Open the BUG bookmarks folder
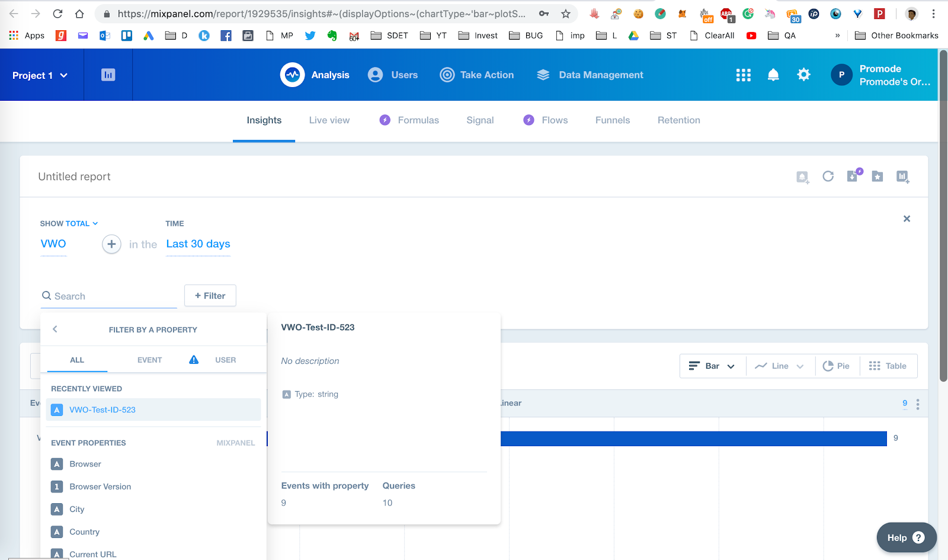 click(526, 36)
